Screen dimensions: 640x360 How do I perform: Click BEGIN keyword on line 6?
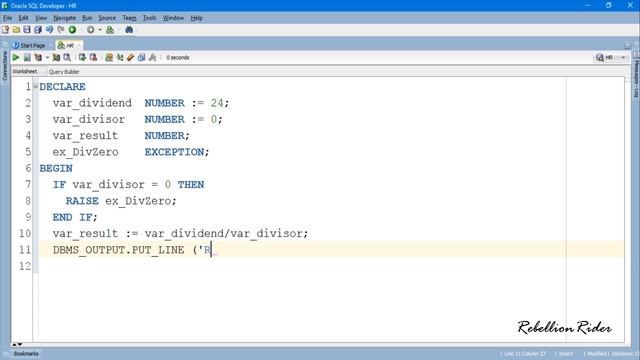pyautogui.click(x=56, y=168)
